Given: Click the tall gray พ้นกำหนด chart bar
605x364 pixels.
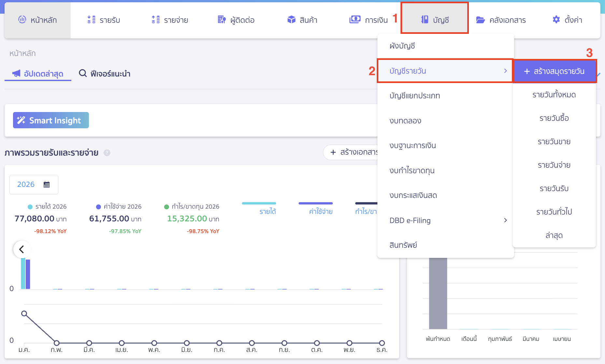Looking at the screenshot, I should 438,293.
